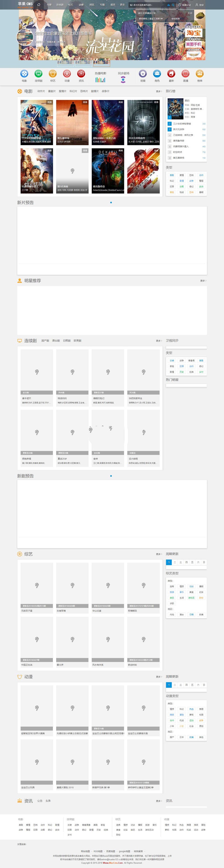Select 日本 region tag in 动漫类型 panel
This screenshot has height=868, width=224.
tap(181, 737)
